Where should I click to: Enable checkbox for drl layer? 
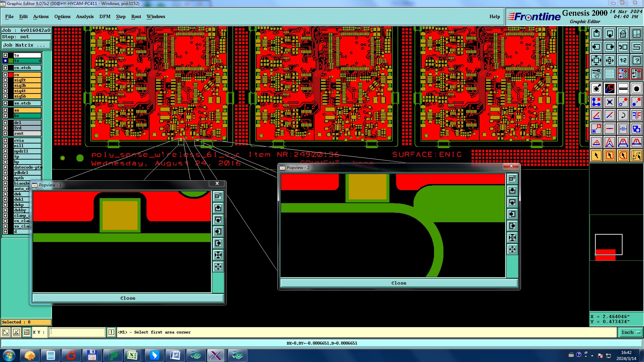[5, 123]
